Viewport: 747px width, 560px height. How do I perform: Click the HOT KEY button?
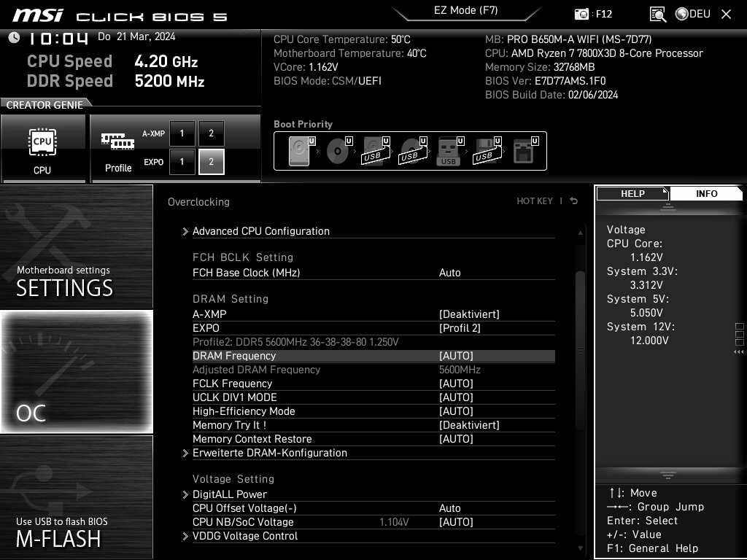(x=535, y=201)
